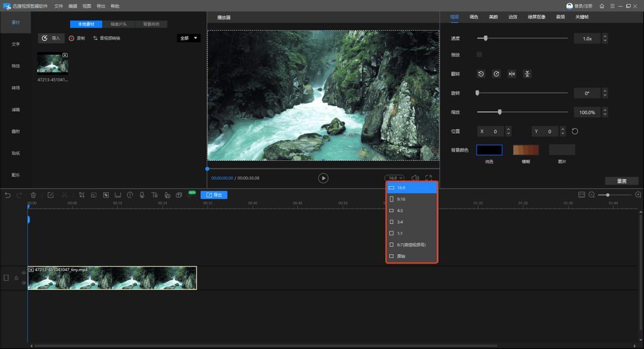Mute the player volume speaker icon
The image size is (644, 349).
[x=415, y=178]
